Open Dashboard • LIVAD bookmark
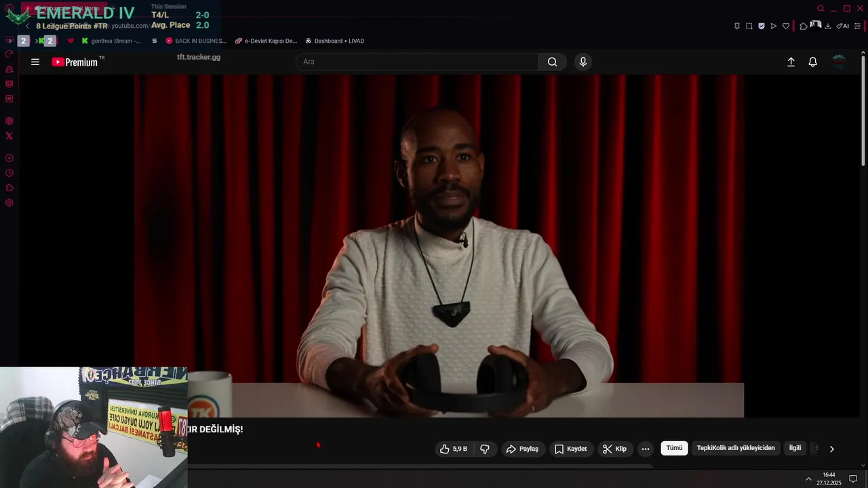 [x=334, y=41]
